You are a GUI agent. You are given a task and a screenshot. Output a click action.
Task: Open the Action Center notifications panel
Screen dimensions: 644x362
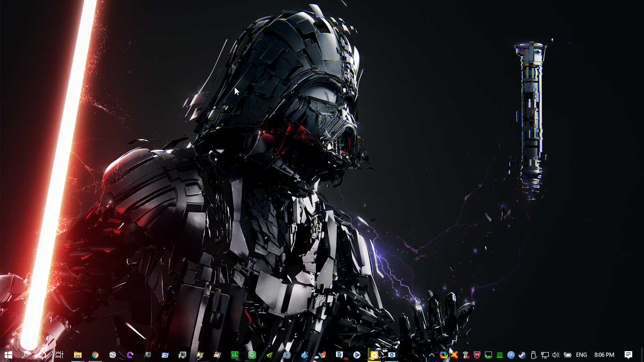click(x=628, y=354)
